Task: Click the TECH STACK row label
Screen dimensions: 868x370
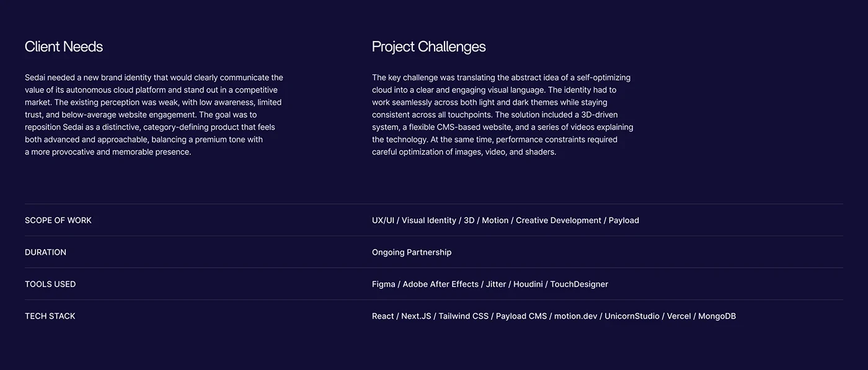Action: [50, 316]
